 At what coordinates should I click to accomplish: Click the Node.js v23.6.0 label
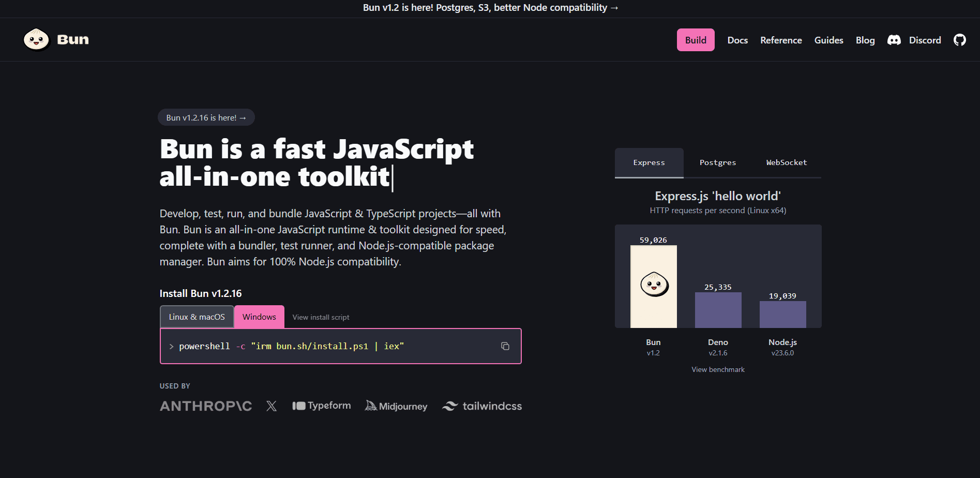782,347
